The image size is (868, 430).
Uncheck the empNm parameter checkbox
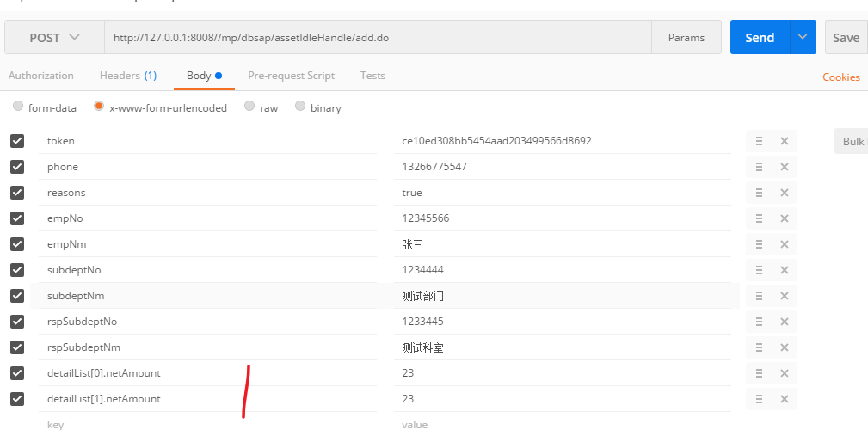pyautogui.click(x=17, y=244)
